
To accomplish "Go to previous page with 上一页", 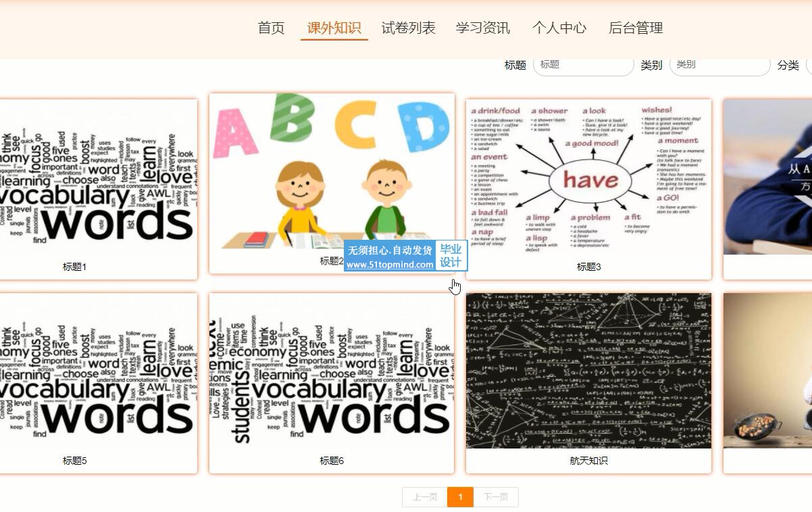I will pyautogui.click(x=425, y=497).
